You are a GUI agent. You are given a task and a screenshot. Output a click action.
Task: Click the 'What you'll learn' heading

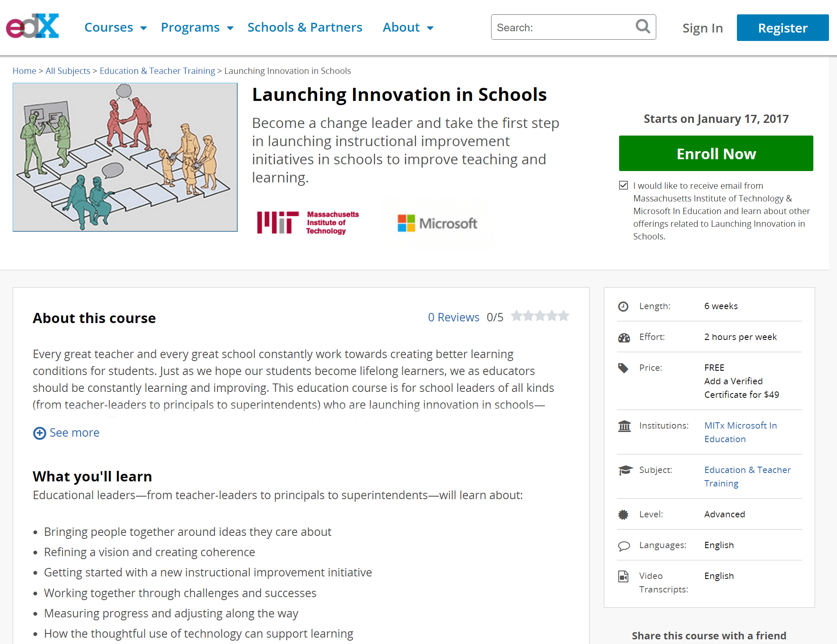coord(92,476)
